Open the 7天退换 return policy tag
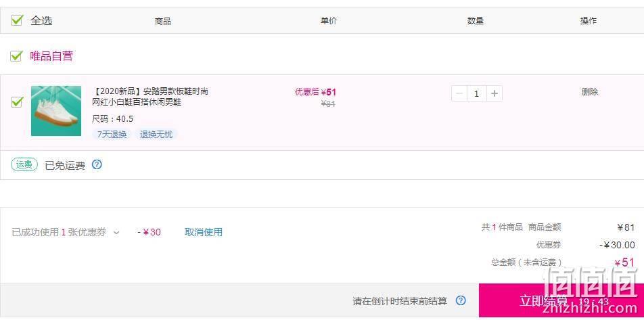Screen dimensions: 644x320 (x=112, y=135)
